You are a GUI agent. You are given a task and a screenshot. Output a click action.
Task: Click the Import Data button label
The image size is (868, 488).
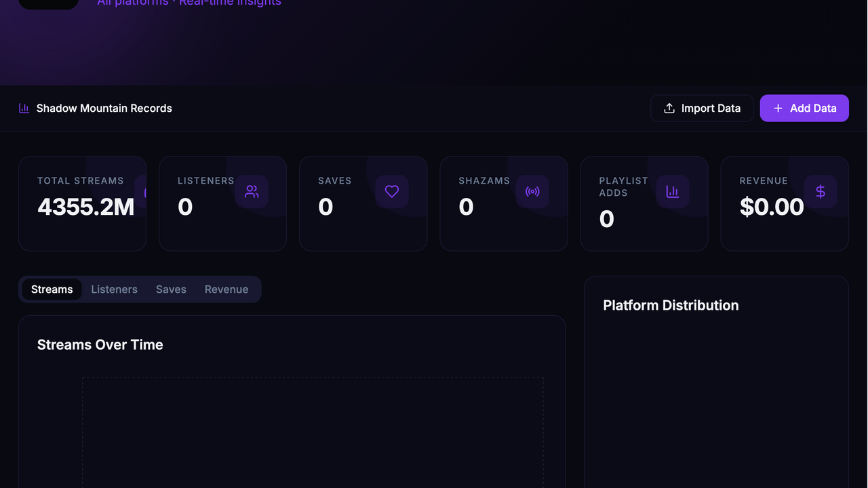tap(711, 108)
